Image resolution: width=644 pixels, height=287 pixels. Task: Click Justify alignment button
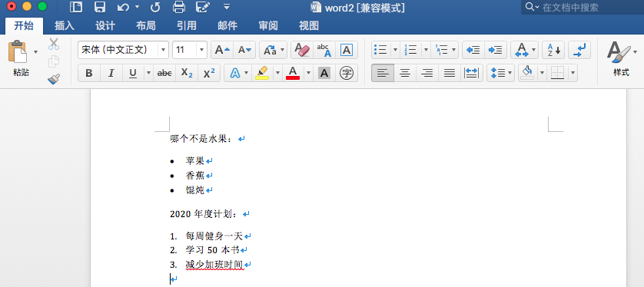(x=450, y=73)
